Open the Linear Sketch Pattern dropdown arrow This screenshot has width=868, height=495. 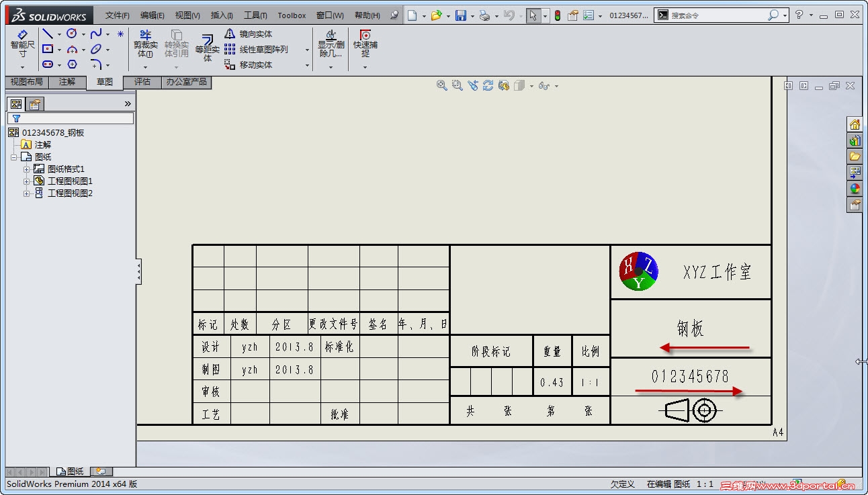coord(307,50)
